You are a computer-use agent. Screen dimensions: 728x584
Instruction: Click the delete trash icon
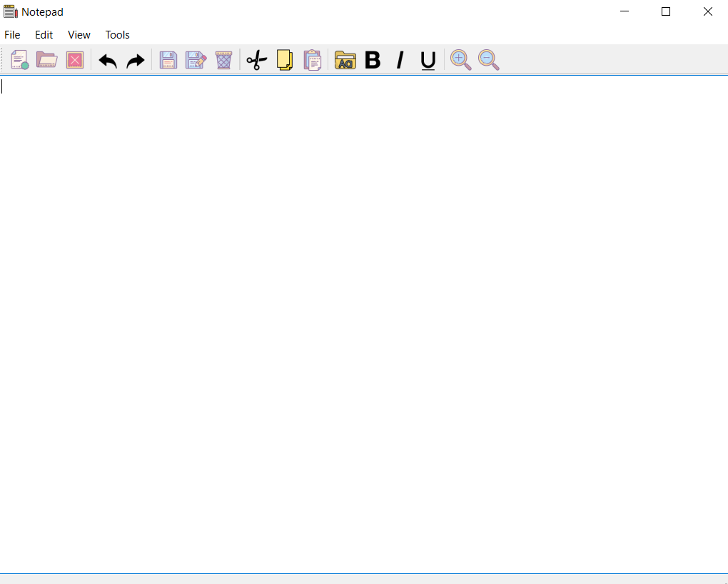223,60
